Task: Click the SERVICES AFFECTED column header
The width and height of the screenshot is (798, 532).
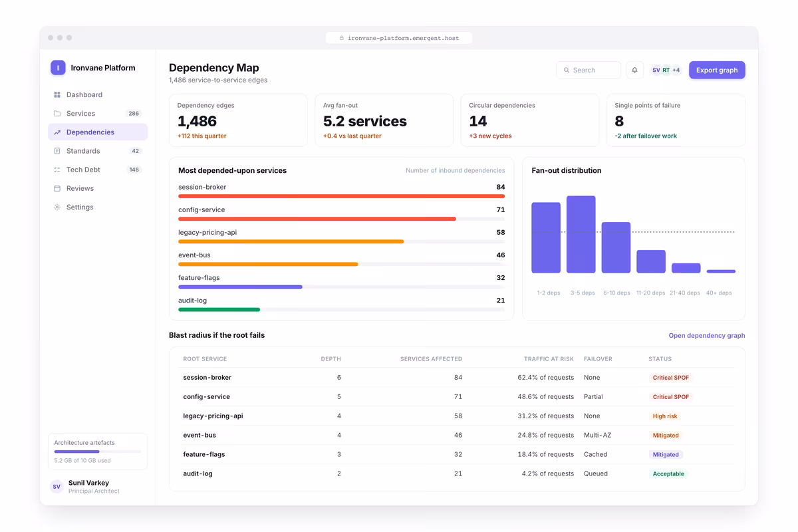Action: (x=431, y=359)
